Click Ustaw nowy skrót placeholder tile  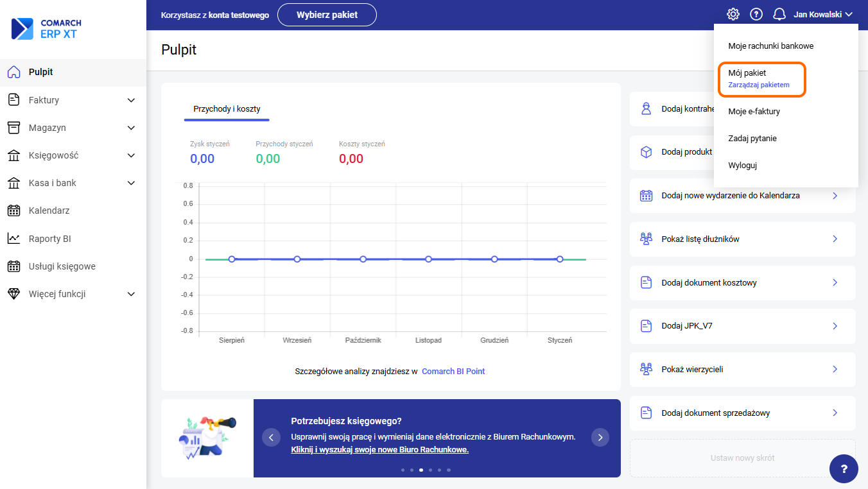742,458
